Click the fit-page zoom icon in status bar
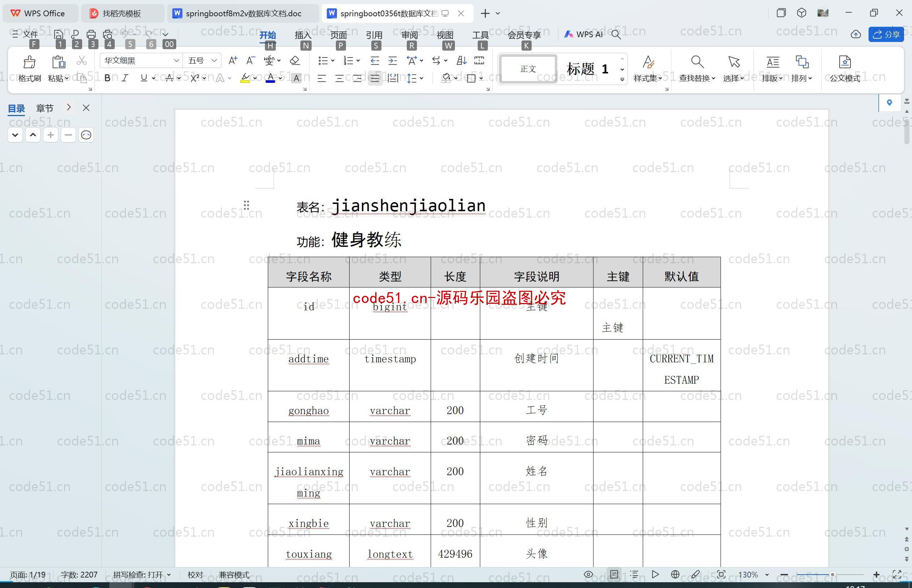The height and width of the screenshot is (588, 912). click(721, 574)
